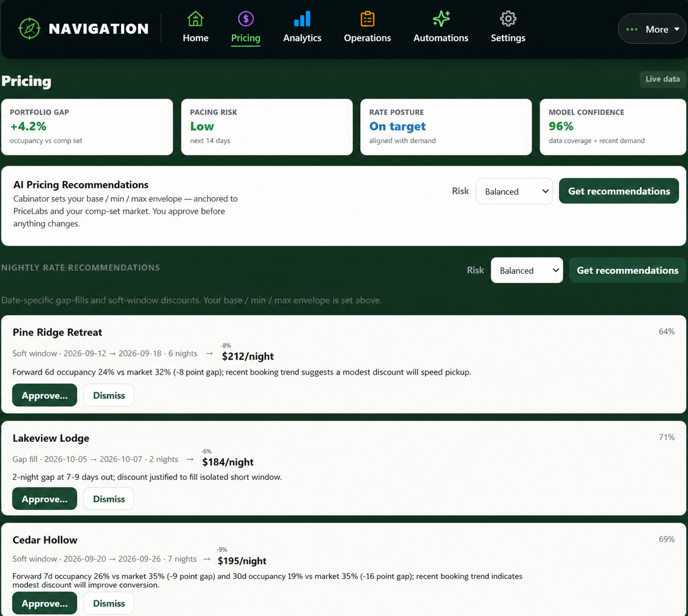Click the Lakeview Lodge title
The height and width of the screenshot is (616, 688).
[x=51, y=438]
